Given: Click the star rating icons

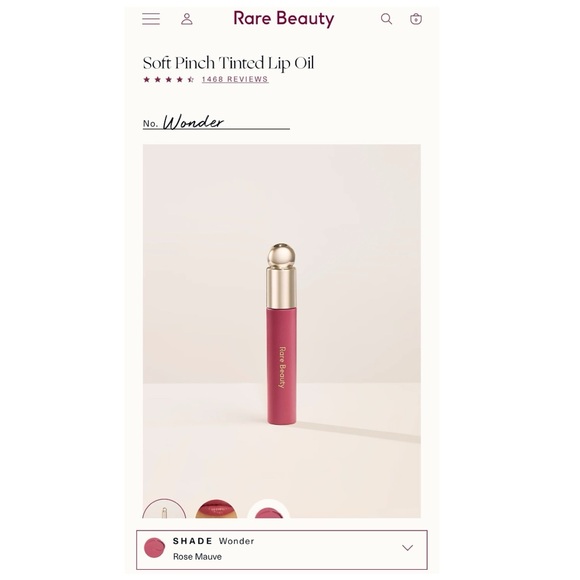Looking at the screenshot, I should (x=169, y=79).
